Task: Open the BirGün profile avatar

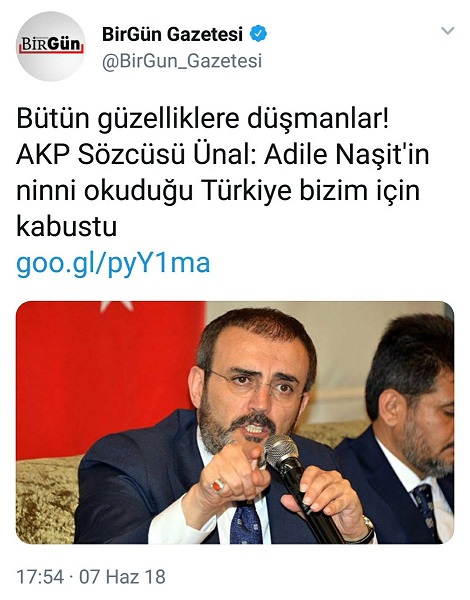Action: [51, 46]
